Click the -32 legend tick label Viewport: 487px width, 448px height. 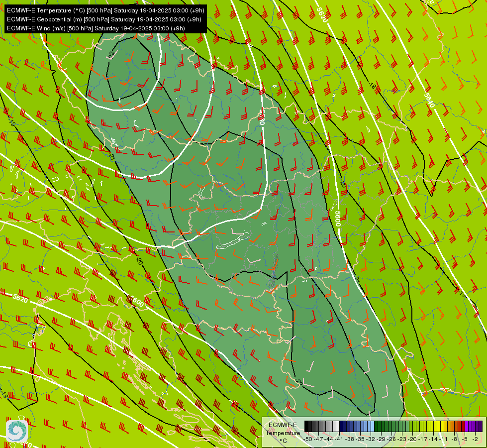coord(371,439)
